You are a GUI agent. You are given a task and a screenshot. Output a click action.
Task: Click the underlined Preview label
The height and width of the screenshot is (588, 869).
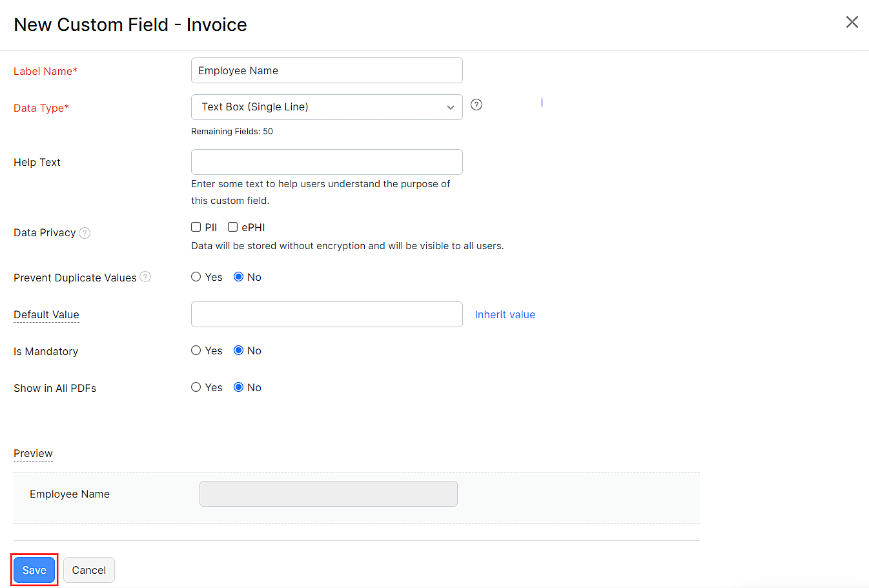[x=32, y=453]
